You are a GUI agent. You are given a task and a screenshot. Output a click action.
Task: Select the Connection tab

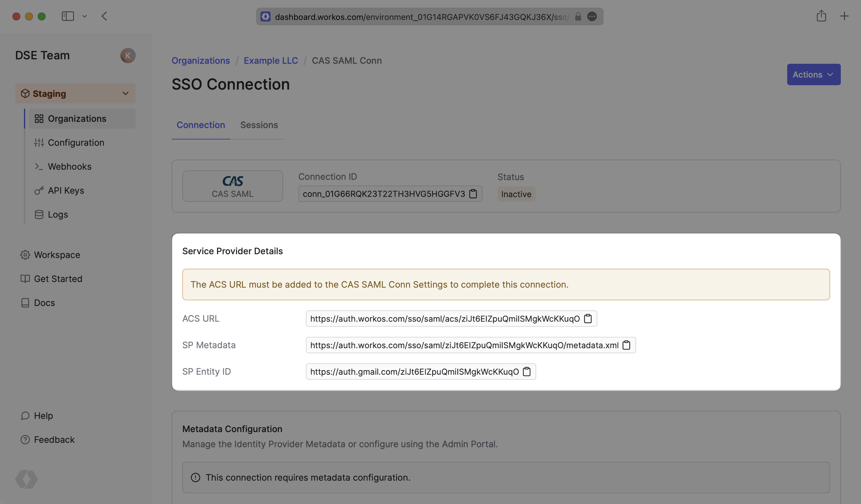200,125
